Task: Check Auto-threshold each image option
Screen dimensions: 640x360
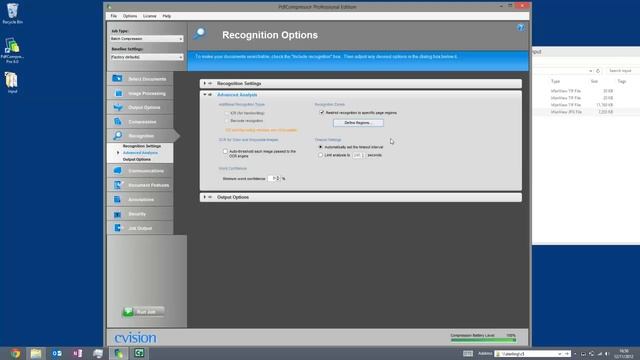Action: [225, 151]
